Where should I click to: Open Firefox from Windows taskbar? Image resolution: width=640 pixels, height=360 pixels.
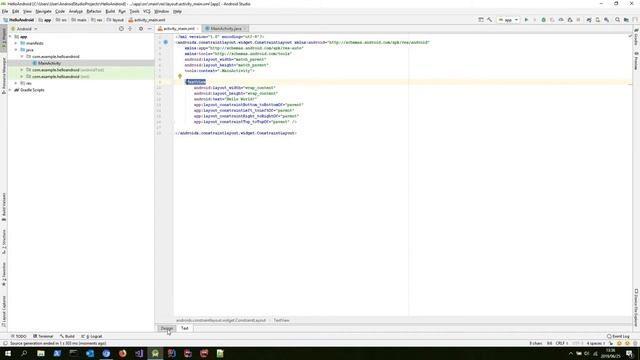122,353
